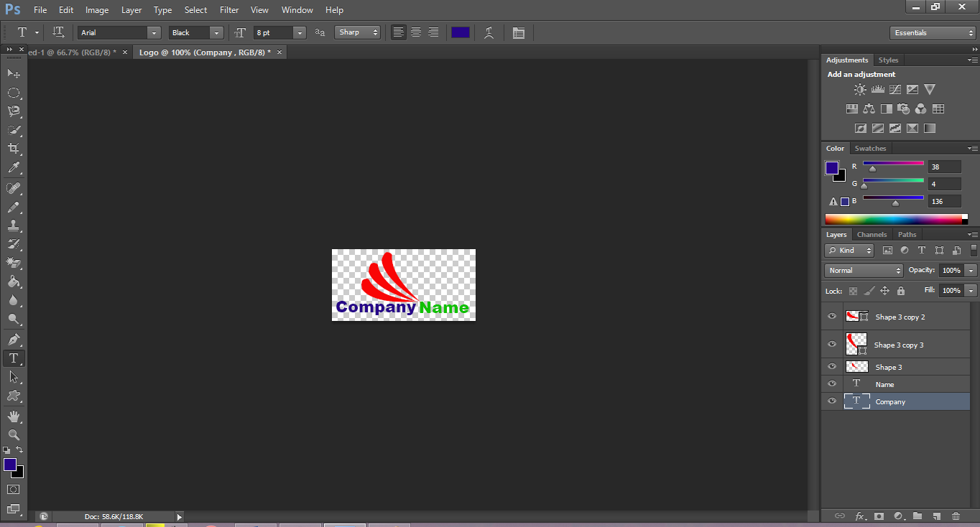This screenshot has height=527, width=980.
Task: Select the Clone Stamp tool
Action: 14,225
